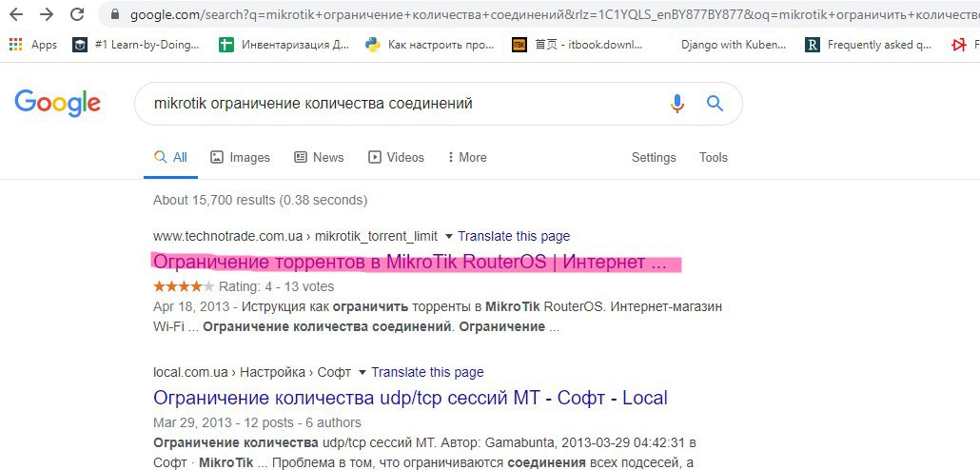Go forward with the browser forward arrow
This screenshot has height=470, width=980.
(47, 13)
